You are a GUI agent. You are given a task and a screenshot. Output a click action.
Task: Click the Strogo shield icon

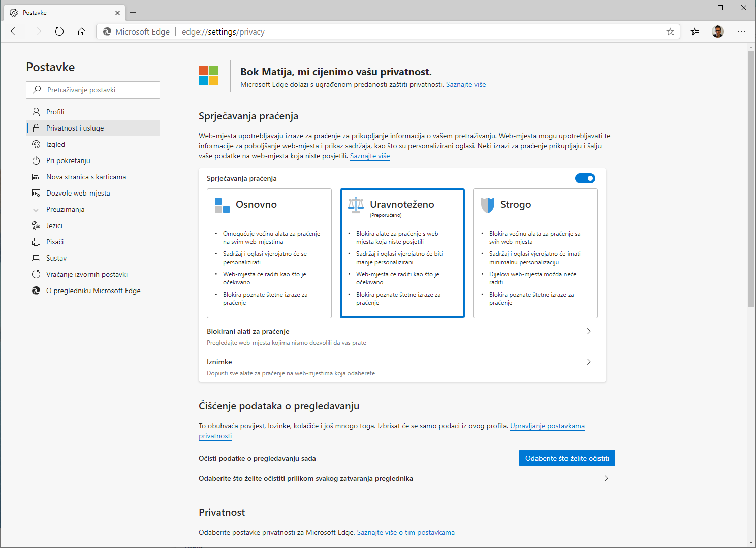488,205
